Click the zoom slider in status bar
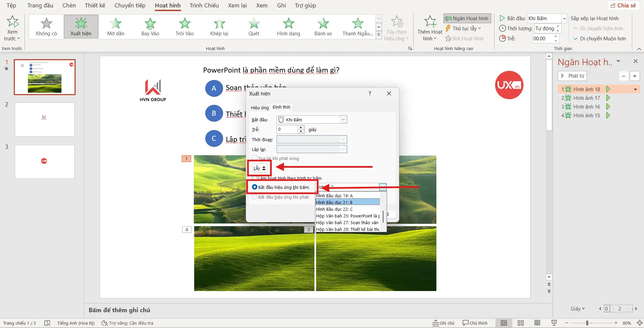644x328 pixels. point(587,323)
